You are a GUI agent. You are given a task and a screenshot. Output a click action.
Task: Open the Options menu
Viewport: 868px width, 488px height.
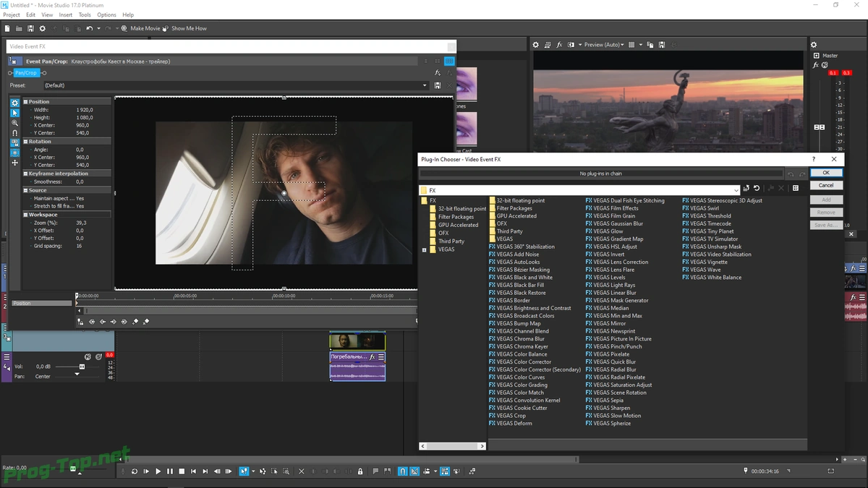(x=106, y=14)
